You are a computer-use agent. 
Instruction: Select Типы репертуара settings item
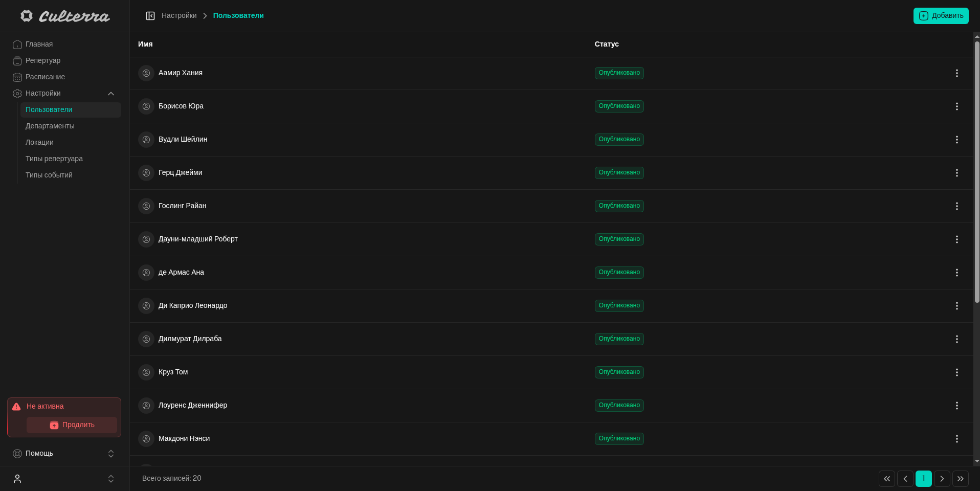[54, 159]
